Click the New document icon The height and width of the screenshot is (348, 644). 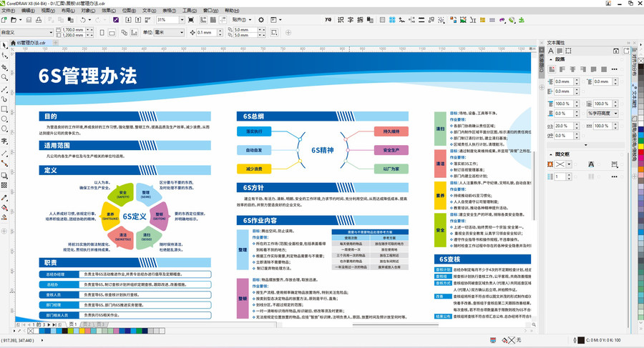click(4, 20)
